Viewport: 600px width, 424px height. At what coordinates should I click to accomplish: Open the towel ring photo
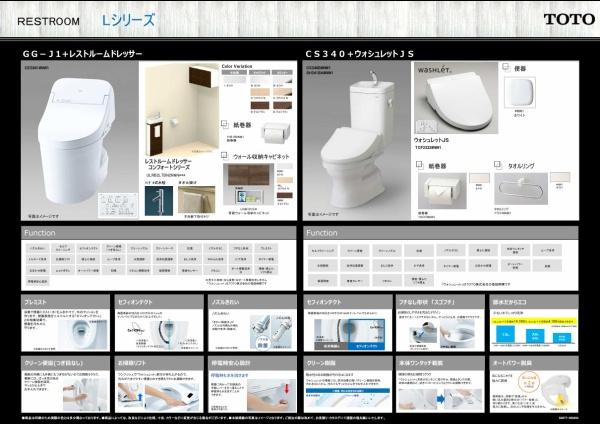tap(521, 189)
